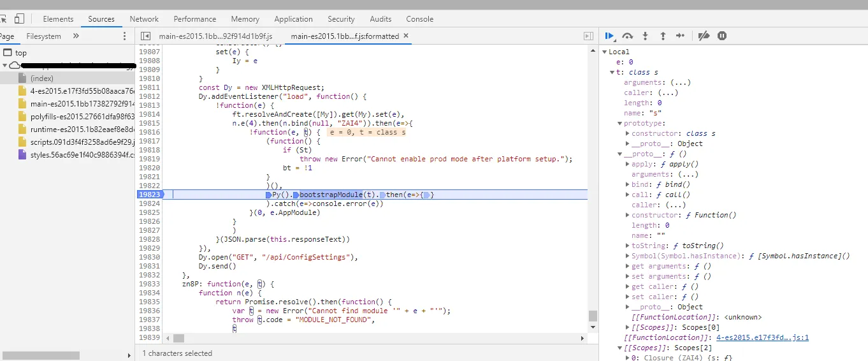Switch to the Memory panel

click(245, 19)
